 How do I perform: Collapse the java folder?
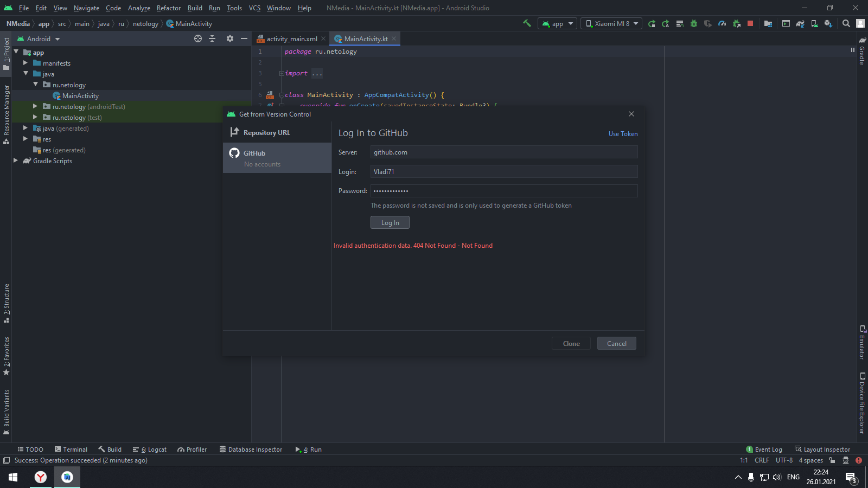tap(25, 74)
